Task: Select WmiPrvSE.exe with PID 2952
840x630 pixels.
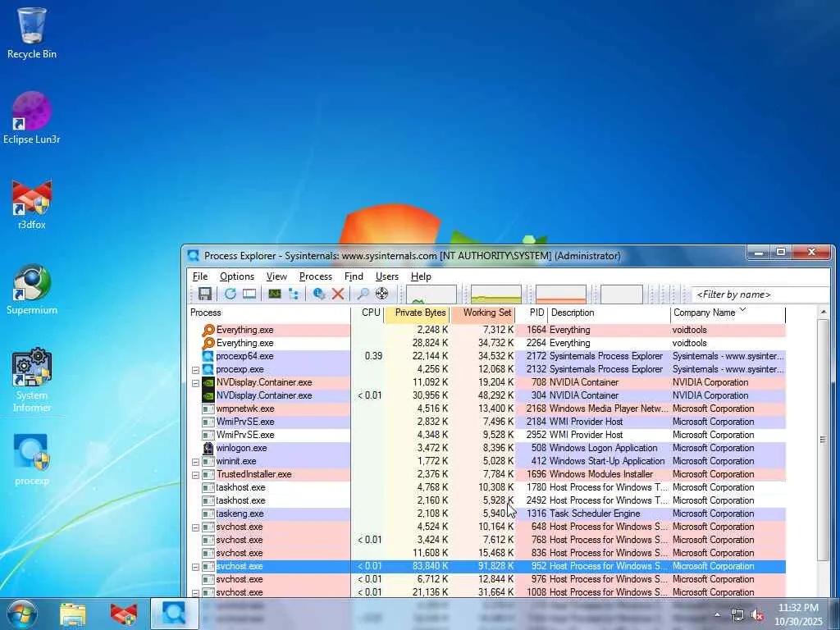Action: pos(487,435)
